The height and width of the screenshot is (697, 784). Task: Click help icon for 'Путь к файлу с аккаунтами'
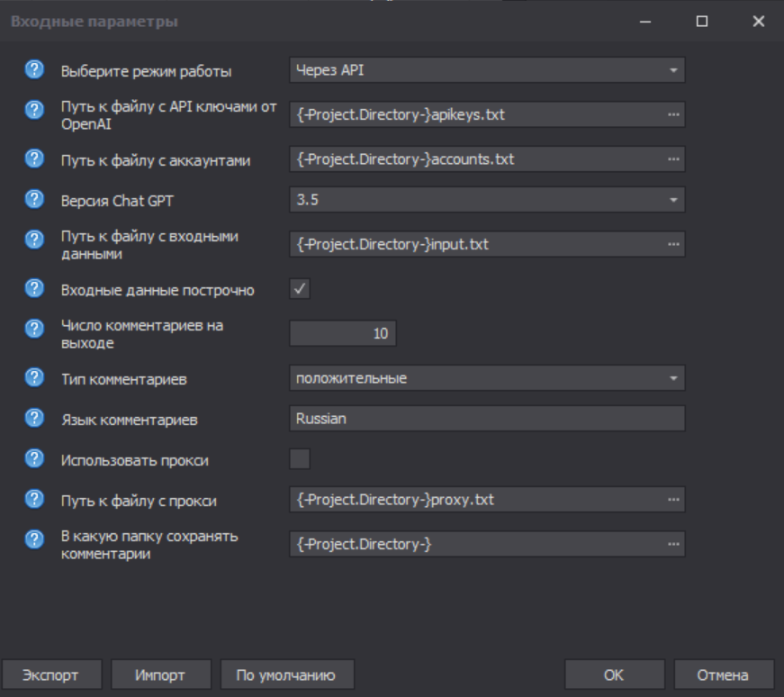[34, 159]
